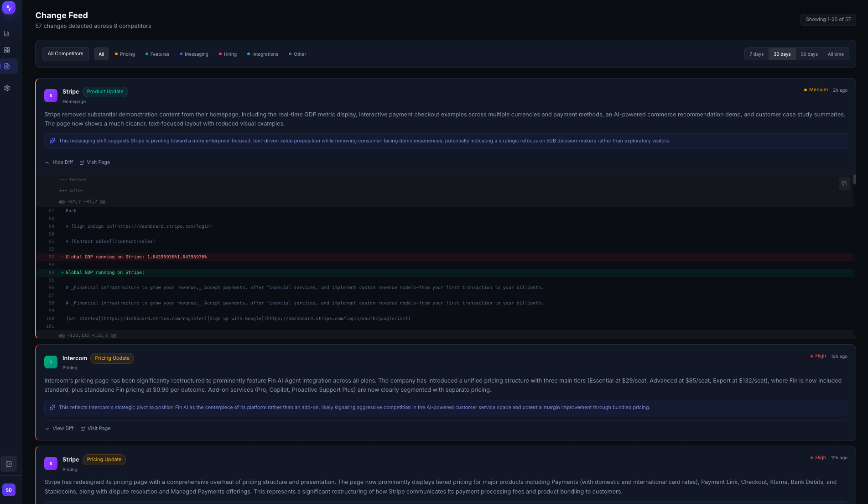The height and width of the screenshot is (504, 868).
Task: Open the dashboard grid sidebar icon
Action: tap(7, 50)
